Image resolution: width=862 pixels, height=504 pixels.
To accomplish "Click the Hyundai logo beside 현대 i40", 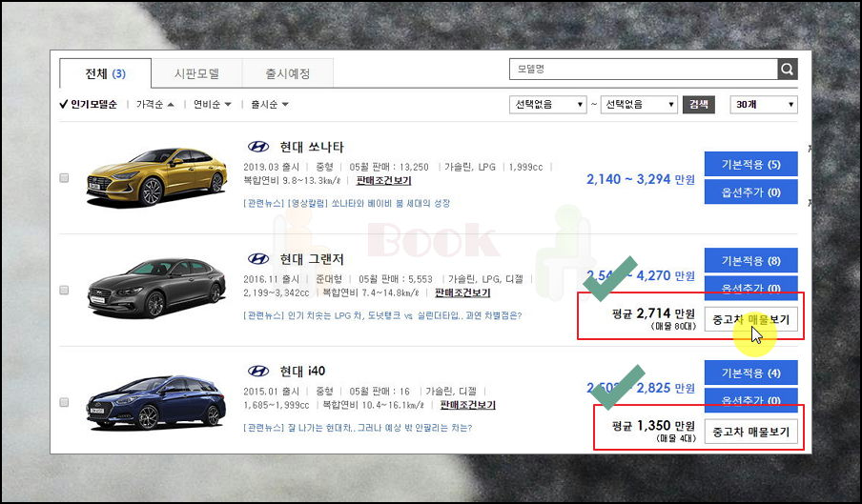I will 257,371.
